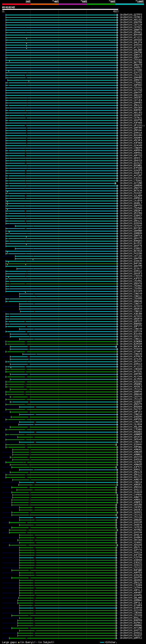Select hit UniRef100_Q8W1A6
The width and height of the screenshot is (146, 644).
click(x=131, y=301)
